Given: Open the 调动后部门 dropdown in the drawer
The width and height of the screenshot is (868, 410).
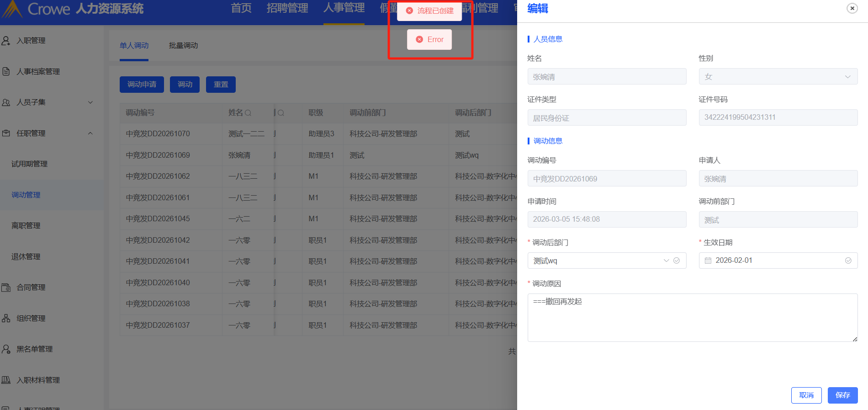Looking at the screenshot, I should (x=607, y=261).
